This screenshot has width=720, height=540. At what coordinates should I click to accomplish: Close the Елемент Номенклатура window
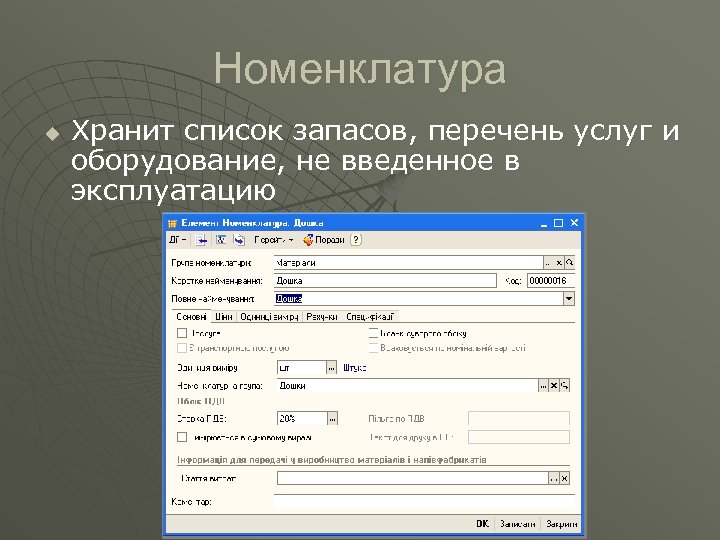click(x=574, y=223)
